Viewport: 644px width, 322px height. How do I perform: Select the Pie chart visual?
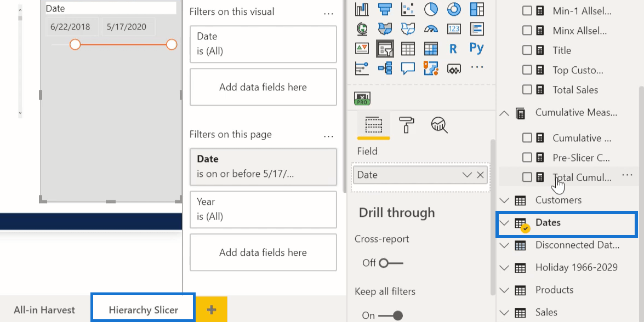[431, 9]
